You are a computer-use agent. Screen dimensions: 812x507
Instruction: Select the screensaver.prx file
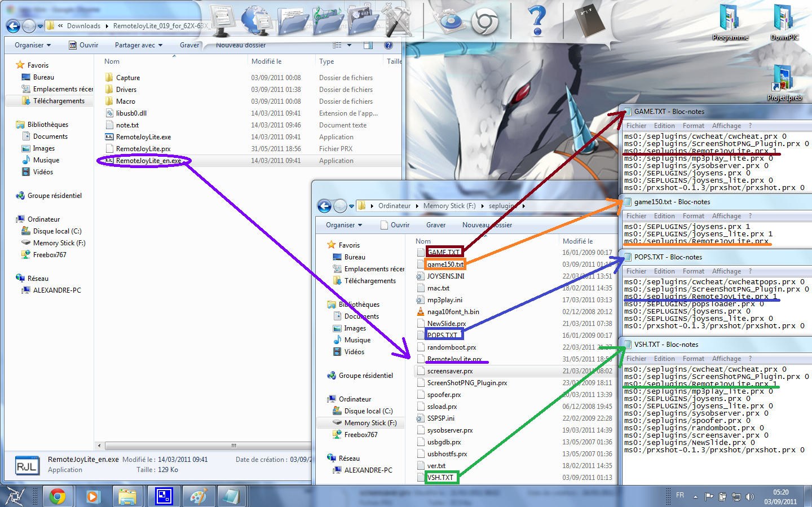pyautogui.click(x=450, y=371)
